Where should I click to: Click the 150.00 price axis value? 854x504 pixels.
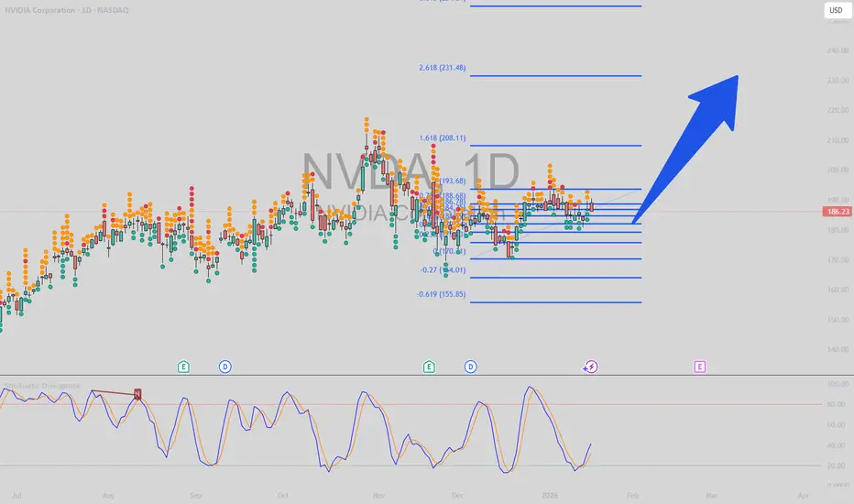[838, 319]
